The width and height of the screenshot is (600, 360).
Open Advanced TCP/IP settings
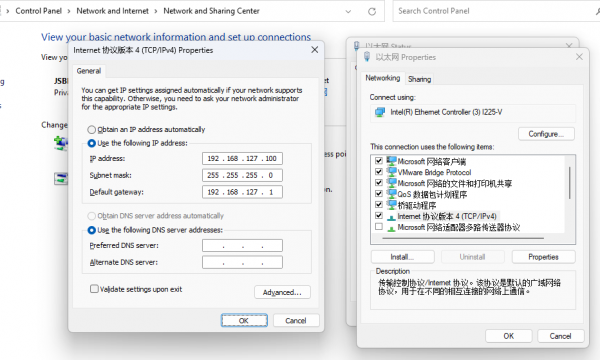pyautogui.click(x=282, y=292)
